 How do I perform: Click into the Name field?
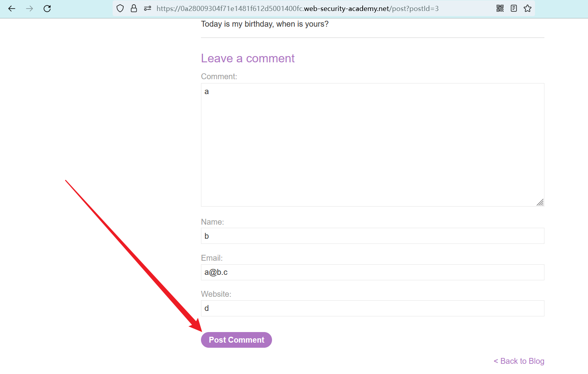[x=373, y=236]
